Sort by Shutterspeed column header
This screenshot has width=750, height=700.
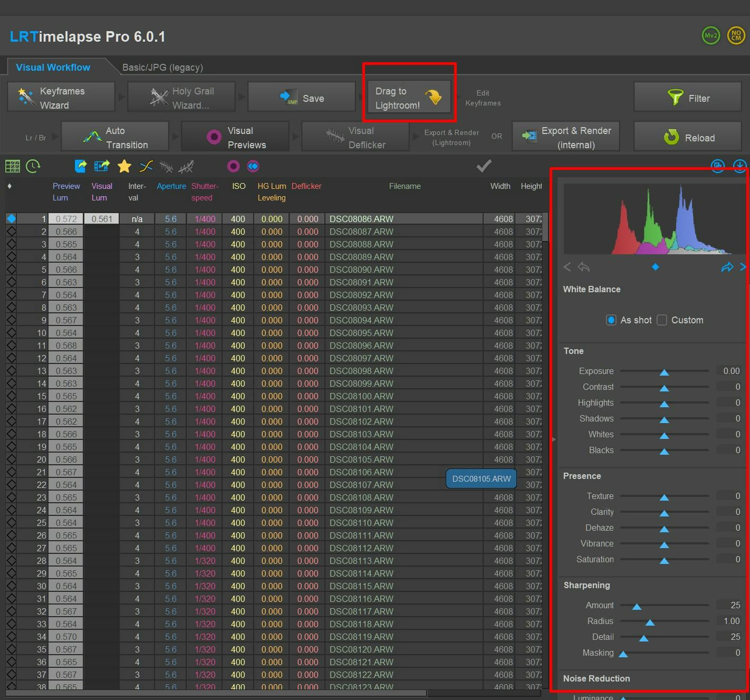(x=205, y=192)
